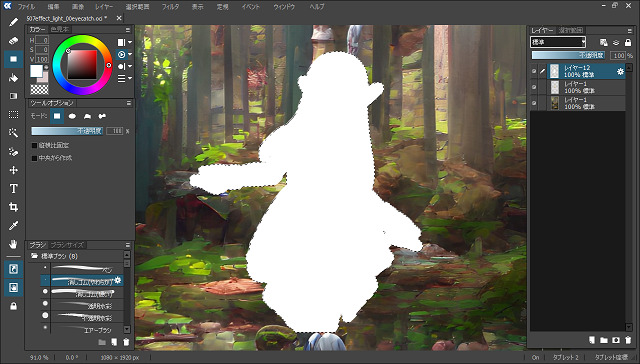Click the layer opacity slider
The image size is (640, 364).
(x=568, y=55)
